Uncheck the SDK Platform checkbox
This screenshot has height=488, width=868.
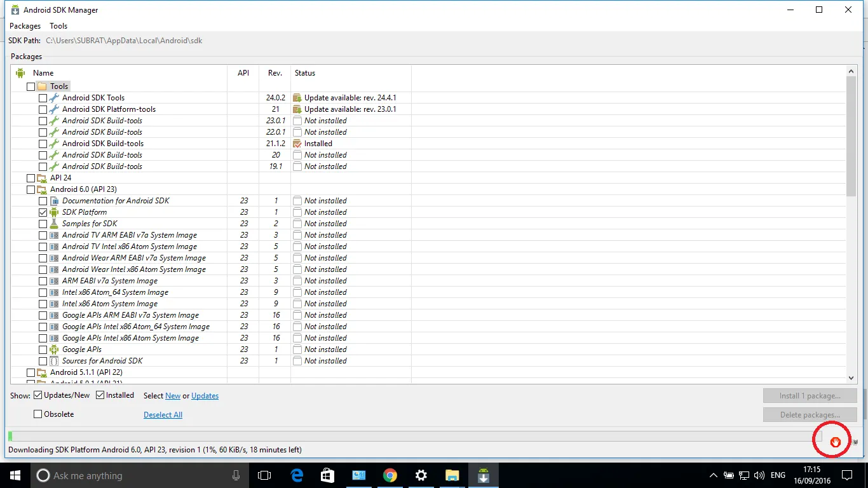43,212
